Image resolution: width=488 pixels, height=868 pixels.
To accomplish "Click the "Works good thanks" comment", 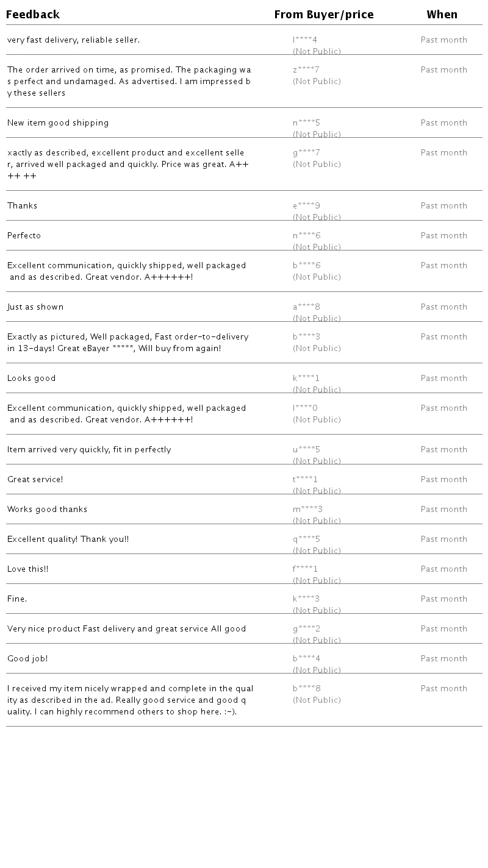I will click(x=48, y=510).
